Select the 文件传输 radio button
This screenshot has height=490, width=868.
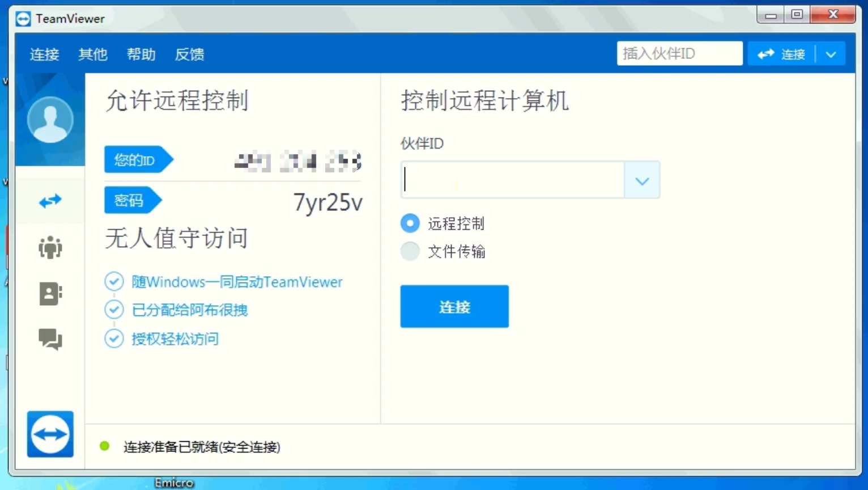(x=410, y=251)
